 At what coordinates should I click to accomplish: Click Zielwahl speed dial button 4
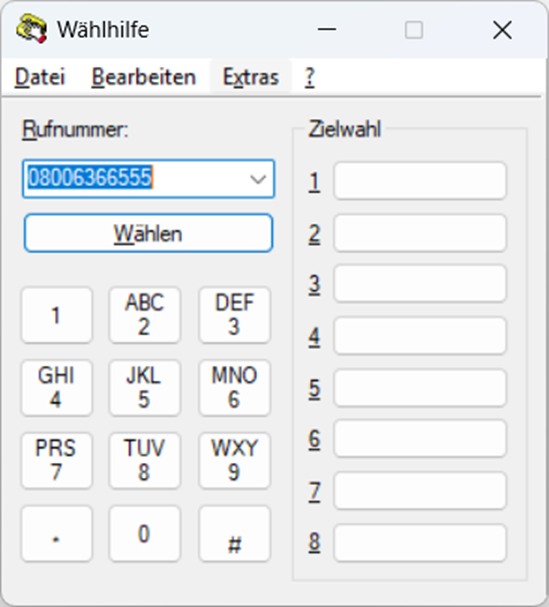point(420,336)
